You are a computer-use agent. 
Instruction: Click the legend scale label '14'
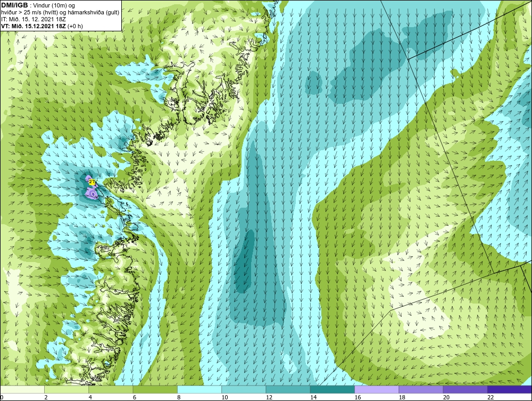[x=313, y=398]
